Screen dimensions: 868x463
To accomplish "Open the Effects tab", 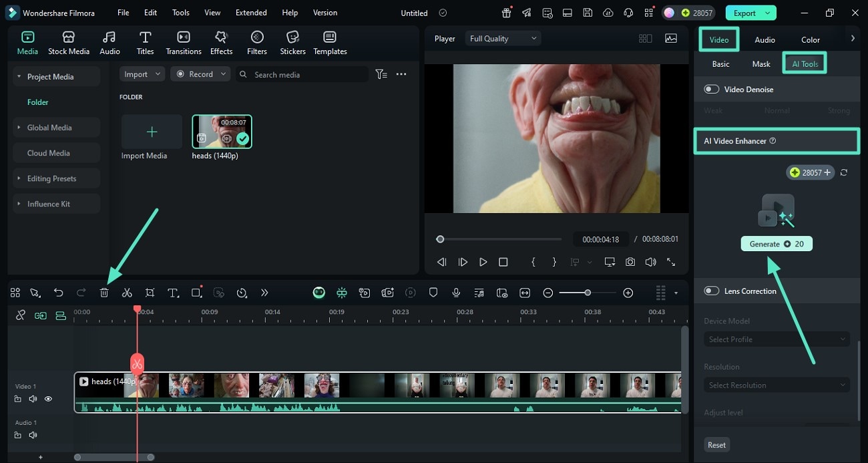I will (x=221, y=43).
